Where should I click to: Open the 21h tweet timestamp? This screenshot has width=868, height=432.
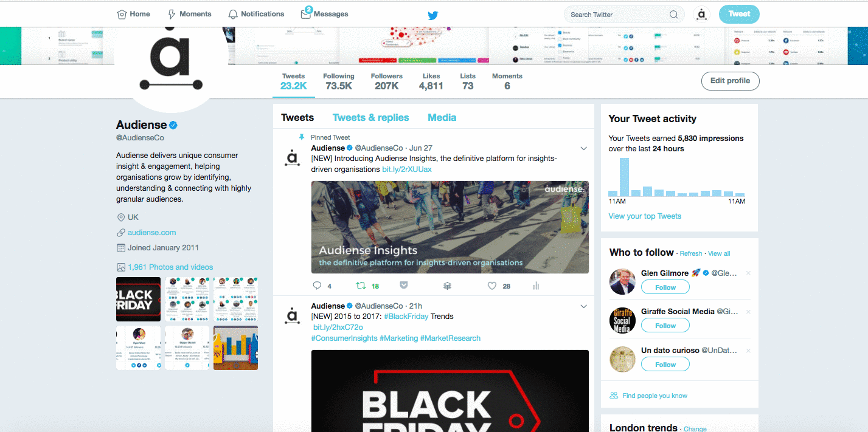pyautogui.click(x=415, y=306)
